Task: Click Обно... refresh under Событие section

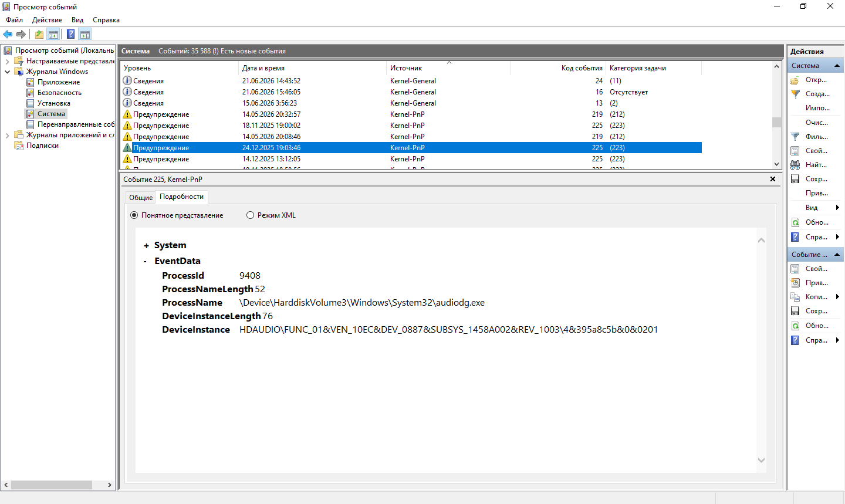Action: pyautogui.click(x=816, y=326)
